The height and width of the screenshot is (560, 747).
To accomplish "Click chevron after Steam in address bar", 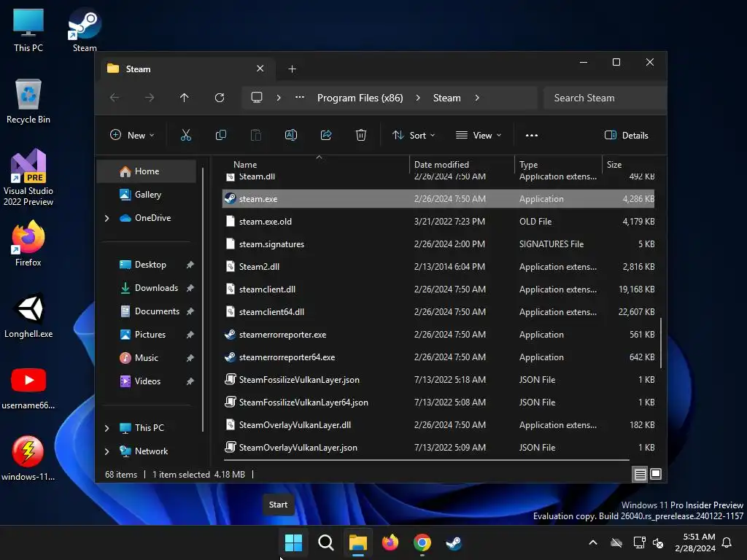I will pyautogui.click(x=477, y=98).
